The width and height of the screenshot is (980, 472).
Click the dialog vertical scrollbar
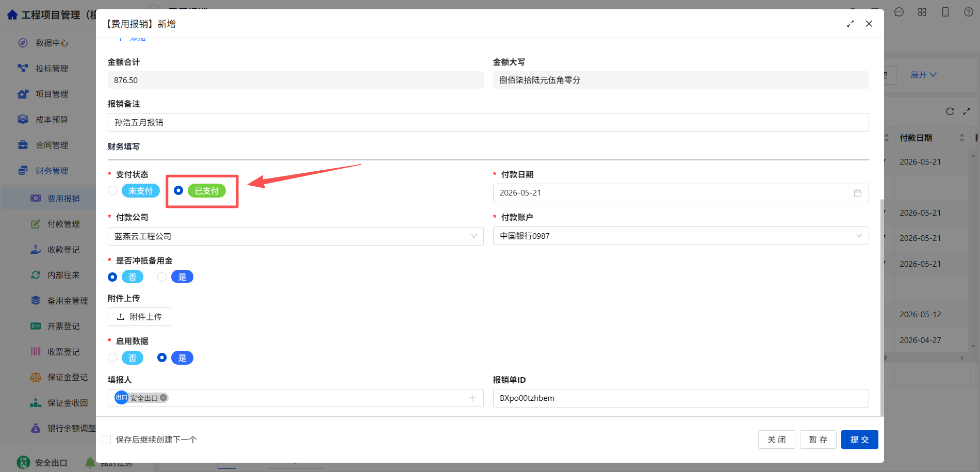pyautogui.click(x=881, y=307)
